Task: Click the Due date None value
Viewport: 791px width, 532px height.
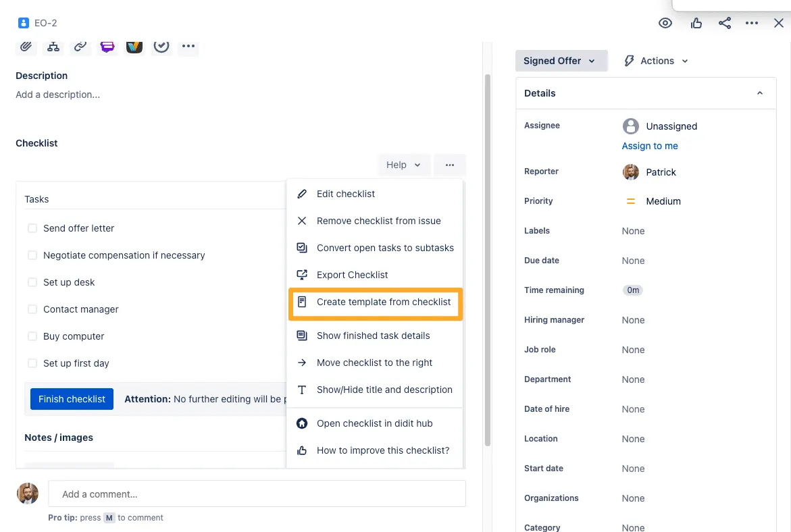Action: coord(633,261)
